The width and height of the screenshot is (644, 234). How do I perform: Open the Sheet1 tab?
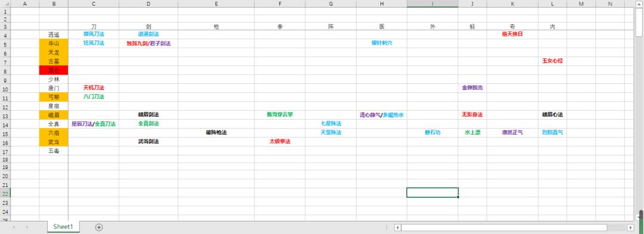[63, 227]
